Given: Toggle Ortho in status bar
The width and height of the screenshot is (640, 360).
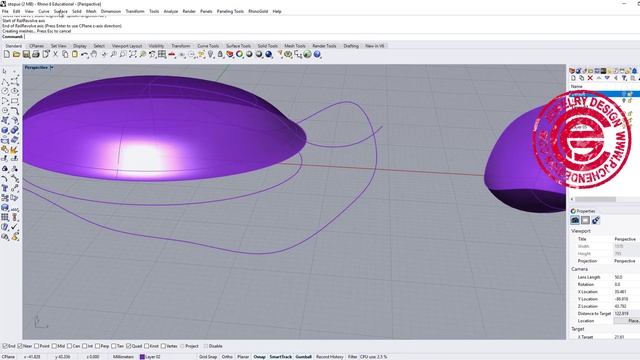Looking at the screenshot, I should click(227, 357).
